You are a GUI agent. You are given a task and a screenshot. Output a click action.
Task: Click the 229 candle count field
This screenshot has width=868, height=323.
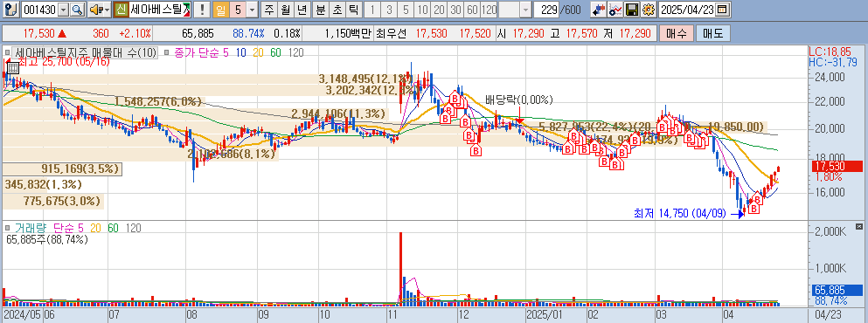click(547, 10)
